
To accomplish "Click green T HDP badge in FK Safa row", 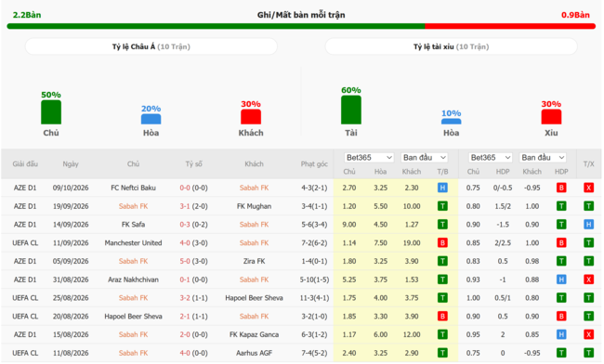I will (561, 225).
